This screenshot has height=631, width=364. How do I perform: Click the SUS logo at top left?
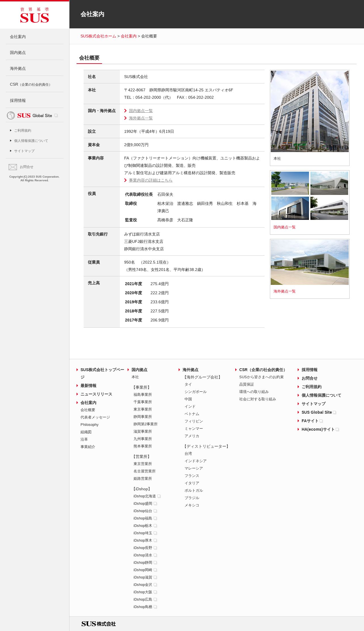[x=35, y=15]
